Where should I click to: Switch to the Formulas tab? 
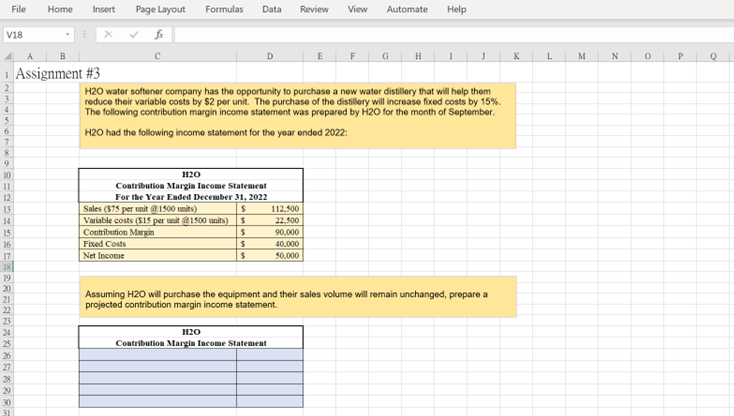click(x=224, y=9)
